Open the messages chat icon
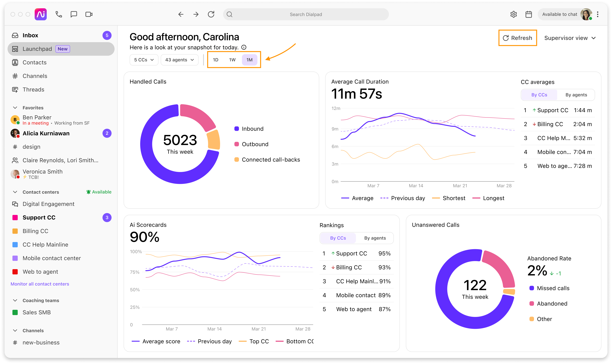The image size is (612, 364). [74, 14]
